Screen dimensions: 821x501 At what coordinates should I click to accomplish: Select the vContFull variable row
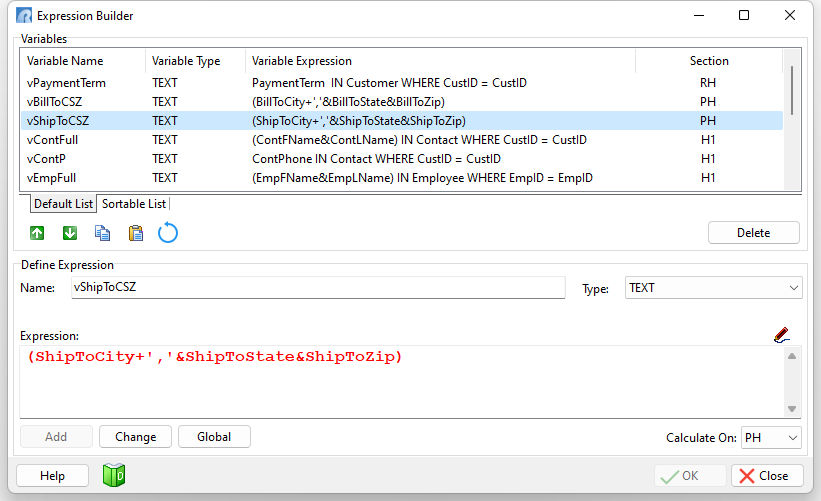coord(402,140)
